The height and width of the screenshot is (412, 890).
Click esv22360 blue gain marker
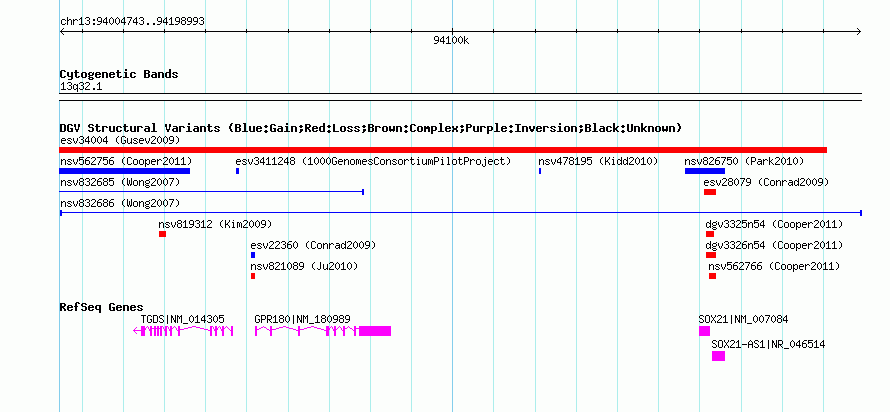[253, 255]
